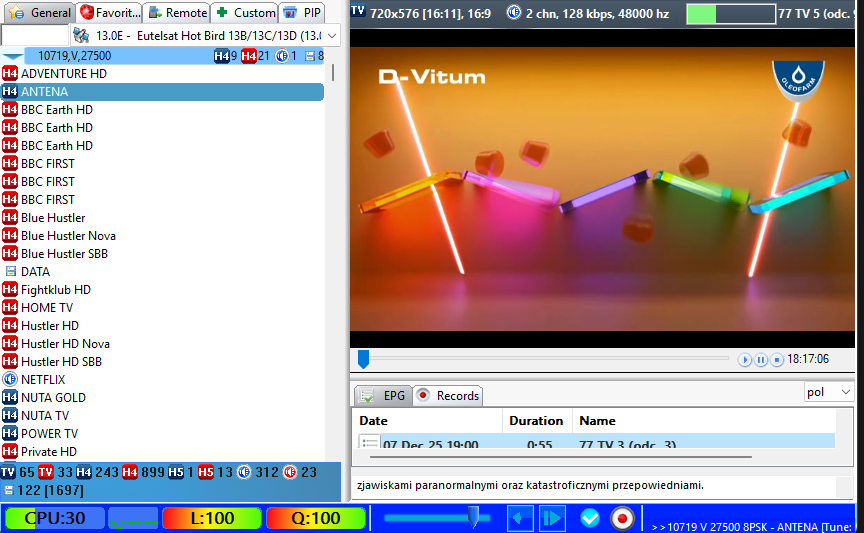The image size is (864, 533).
Task: Stop playback using the stop icon
Action: 777,360
